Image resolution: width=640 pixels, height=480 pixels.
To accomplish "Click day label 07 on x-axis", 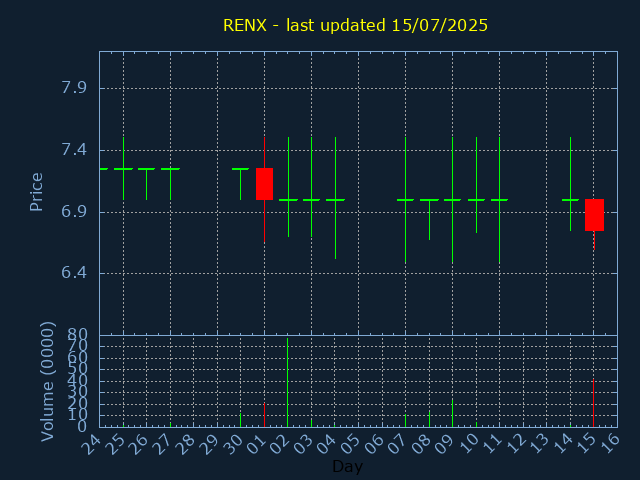I will 397,444.
